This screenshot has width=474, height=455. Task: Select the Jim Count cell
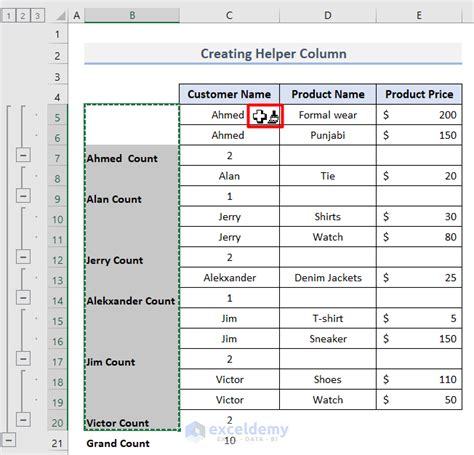[x=132, y=359]
